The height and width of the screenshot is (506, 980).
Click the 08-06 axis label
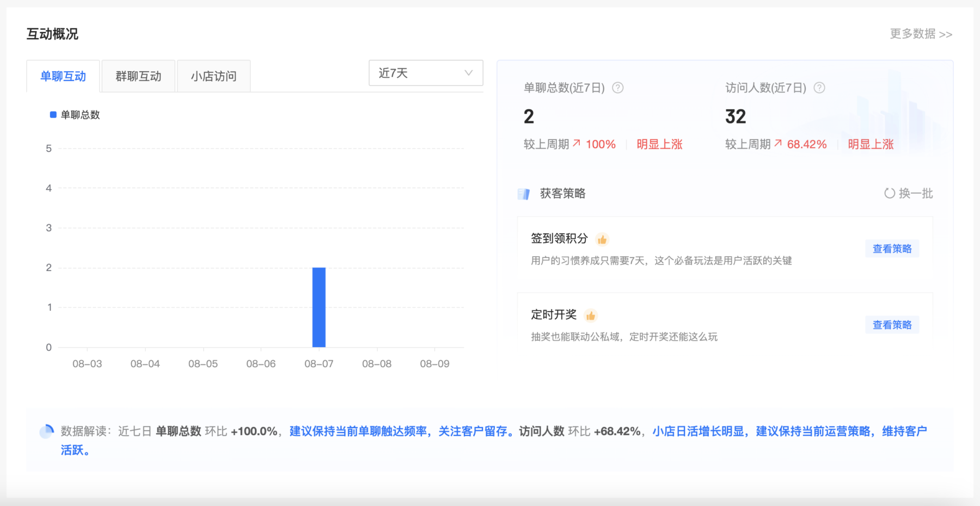(x=261, y=364)
